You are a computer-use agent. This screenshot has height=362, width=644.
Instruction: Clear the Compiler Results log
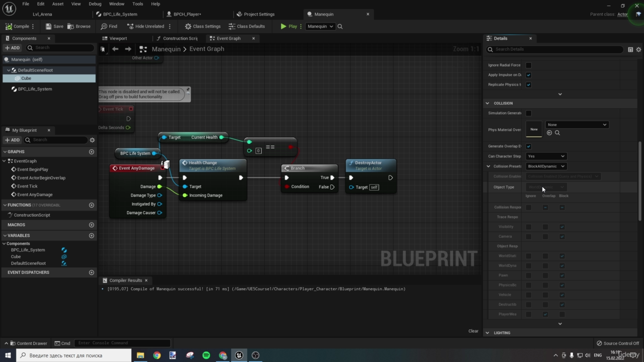[x=473, y=331]
